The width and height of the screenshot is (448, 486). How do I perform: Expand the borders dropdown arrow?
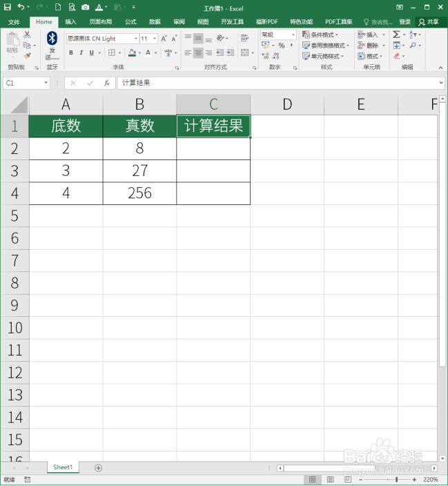click(119, 53)
